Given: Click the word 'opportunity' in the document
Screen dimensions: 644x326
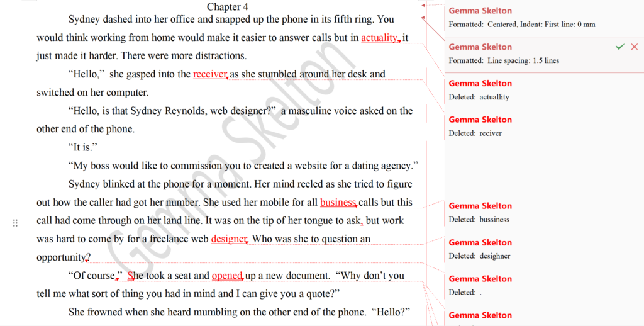Looking at the screenshot, I should tap(61, 258).
